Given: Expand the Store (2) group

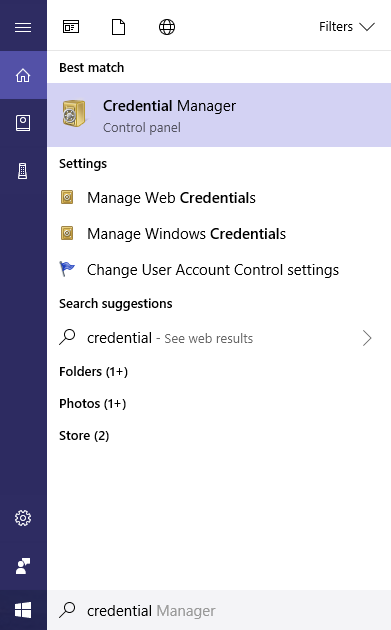Looking at the screenshot, I should [x=84, y=436].
